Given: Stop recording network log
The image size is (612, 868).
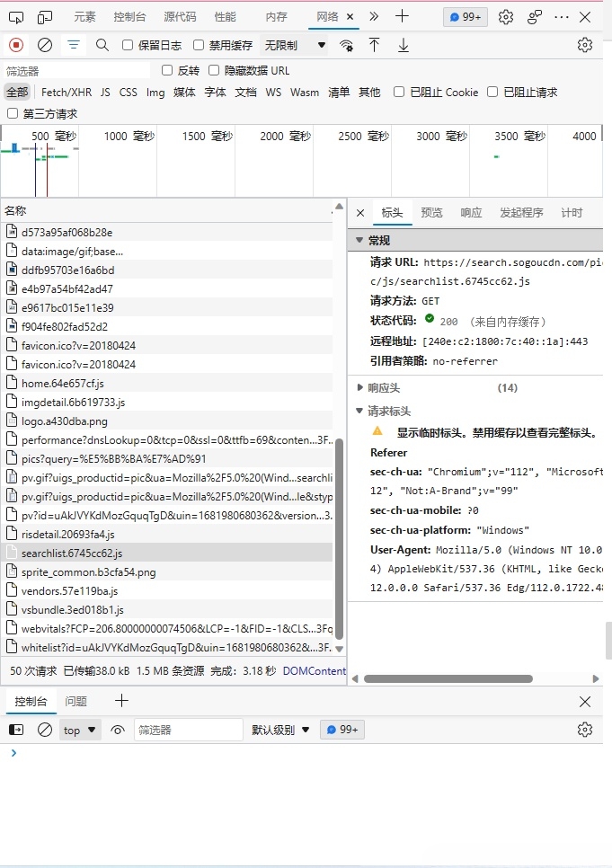Looking at the screenshot, I should (16, 45).
